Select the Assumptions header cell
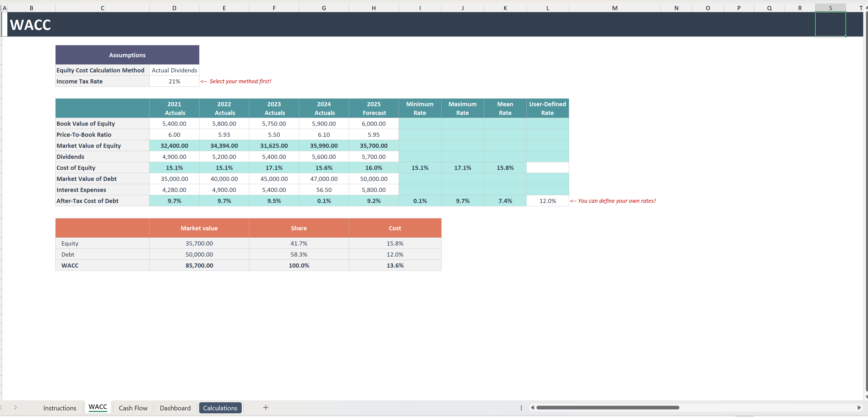 (127, 55)
